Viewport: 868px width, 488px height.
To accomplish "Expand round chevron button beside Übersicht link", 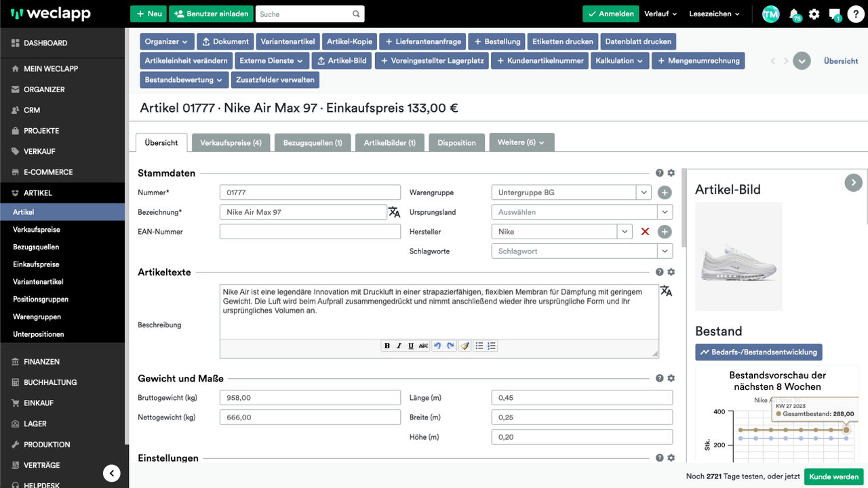I will coord(802,61).
